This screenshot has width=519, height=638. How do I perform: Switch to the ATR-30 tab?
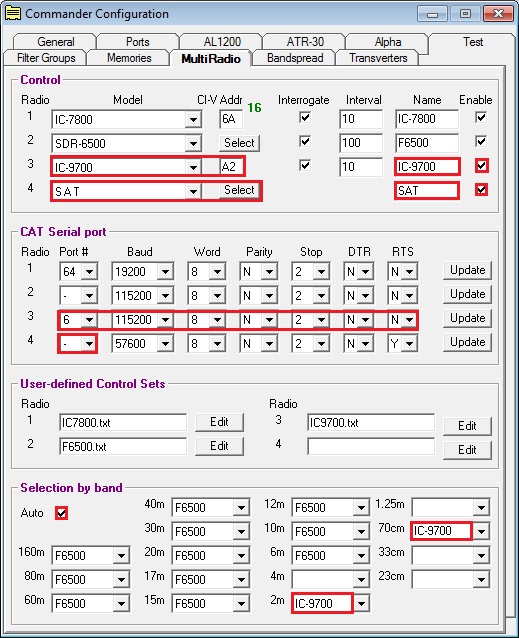tap(305, 42)
